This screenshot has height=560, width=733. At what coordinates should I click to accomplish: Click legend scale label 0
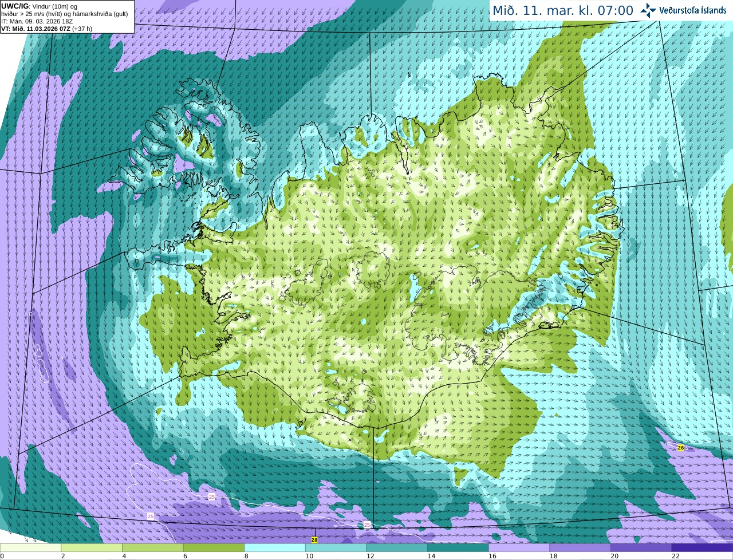(x=2, y=556)
